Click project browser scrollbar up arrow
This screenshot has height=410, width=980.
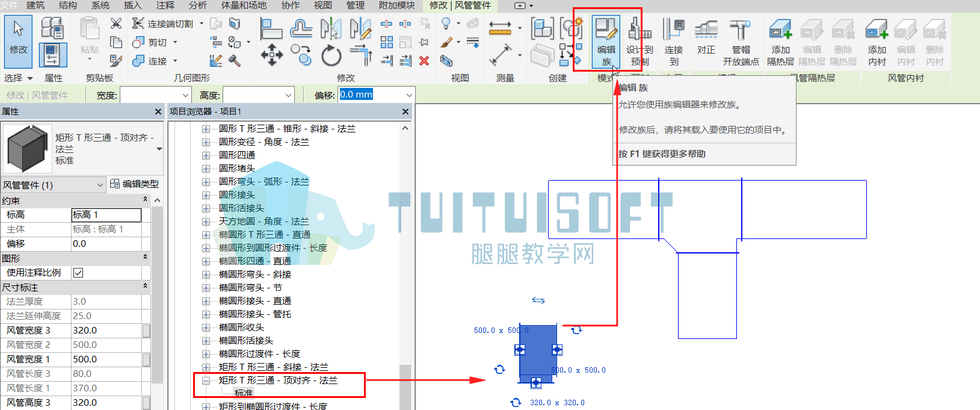pyautogui.click(x=405, y=128)
